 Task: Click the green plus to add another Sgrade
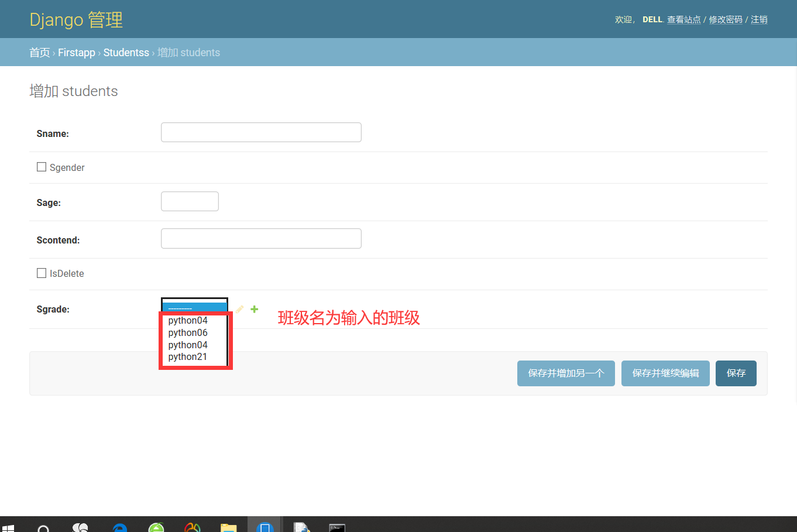[255, 309]
